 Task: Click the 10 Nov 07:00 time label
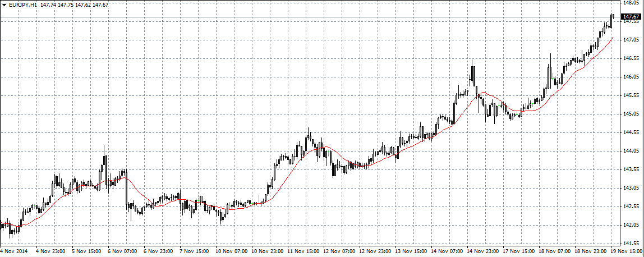pyautogui.click(x=231, y=251)
